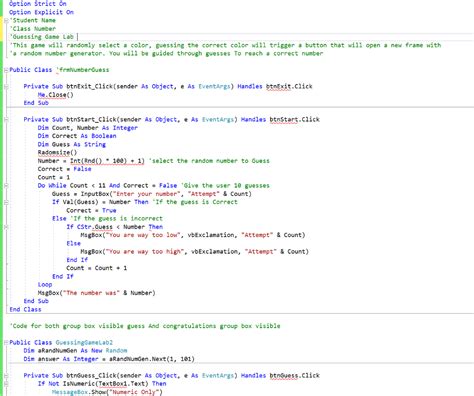Click the 'Option Explicit On' line
The width and height of the screenshot is (474, 396).
pos(41,12)
